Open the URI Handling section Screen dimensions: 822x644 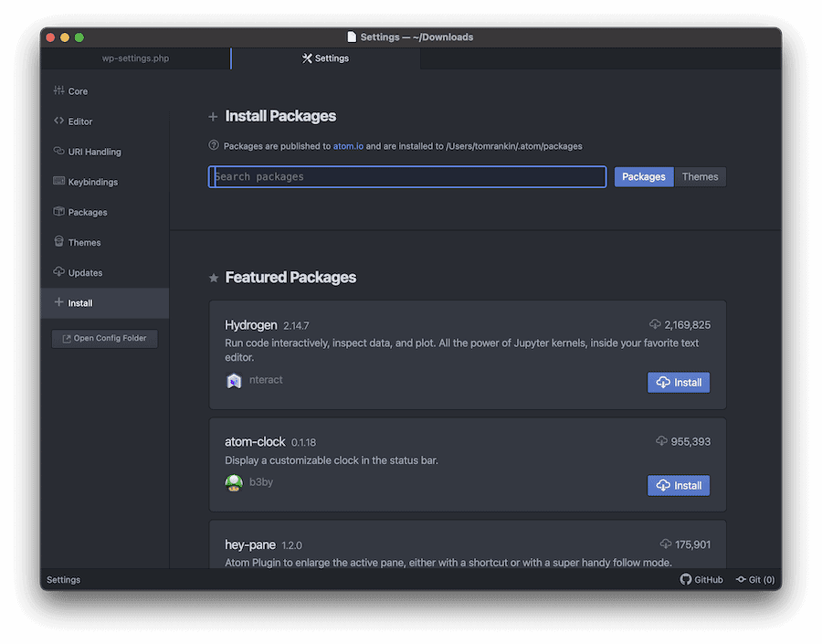(x=91, y=151)
